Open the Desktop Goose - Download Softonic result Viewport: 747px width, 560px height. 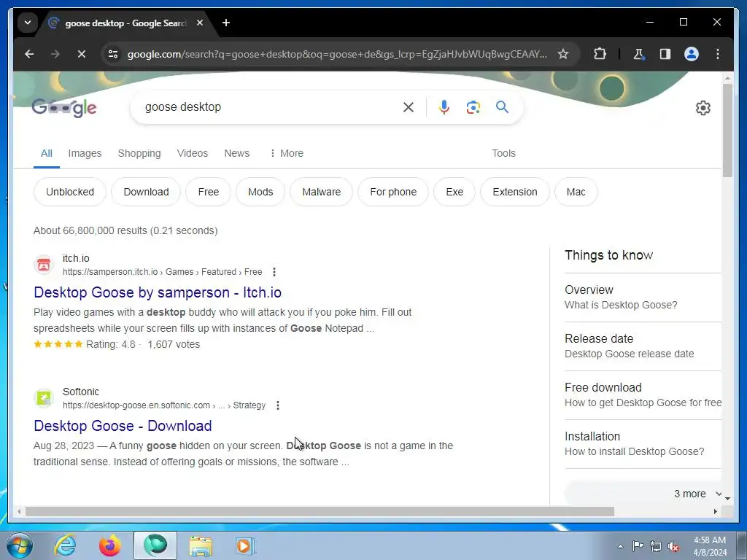pos(123,426)
